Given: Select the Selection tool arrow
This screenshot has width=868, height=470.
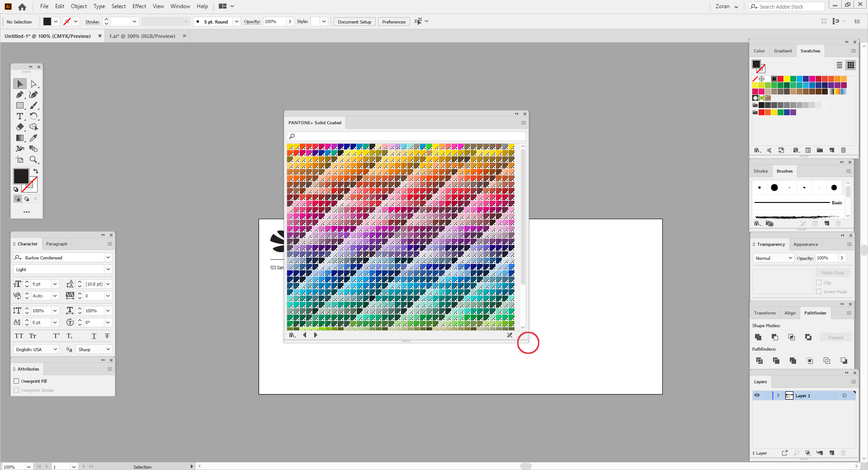Looking at the screenshot, I should [20, 84].
